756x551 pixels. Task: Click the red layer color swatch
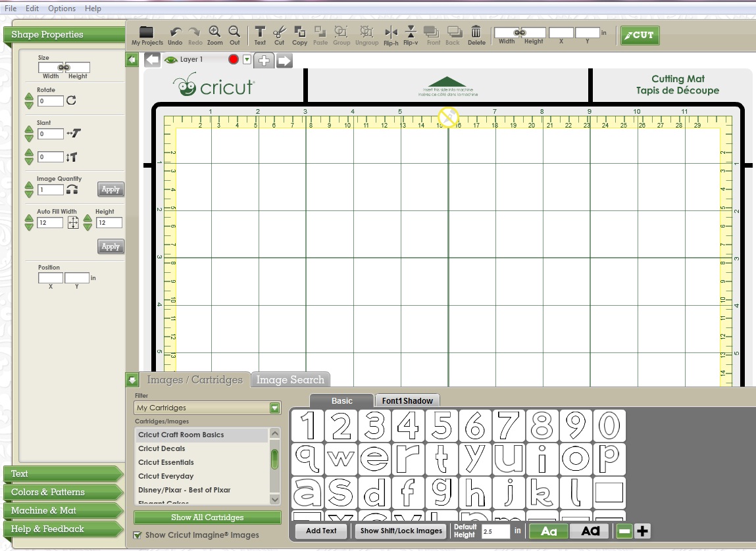pyautogui.click(x=235, y=60)
